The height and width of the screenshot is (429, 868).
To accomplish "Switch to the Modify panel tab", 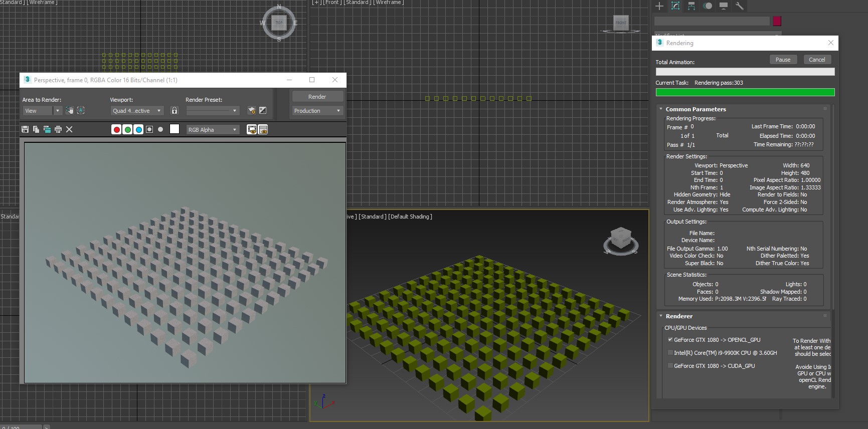I will (675, 6).
